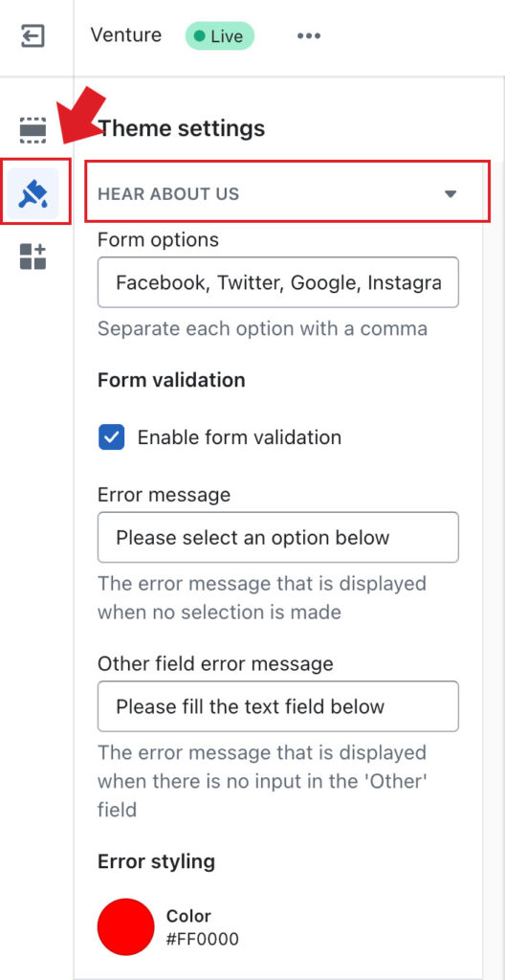Screen dimensions: 505x980
Task: Toggle Enable form validation checkbox
Action: pyautogui.click(x=111, y=436)
